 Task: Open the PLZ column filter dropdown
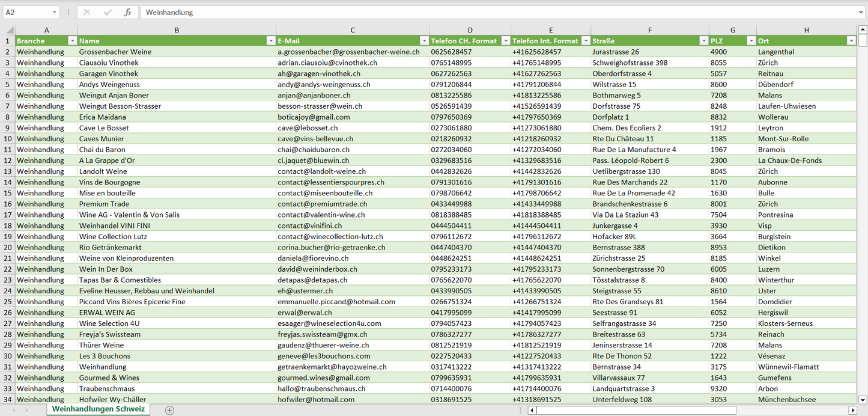tap(751, 41)
